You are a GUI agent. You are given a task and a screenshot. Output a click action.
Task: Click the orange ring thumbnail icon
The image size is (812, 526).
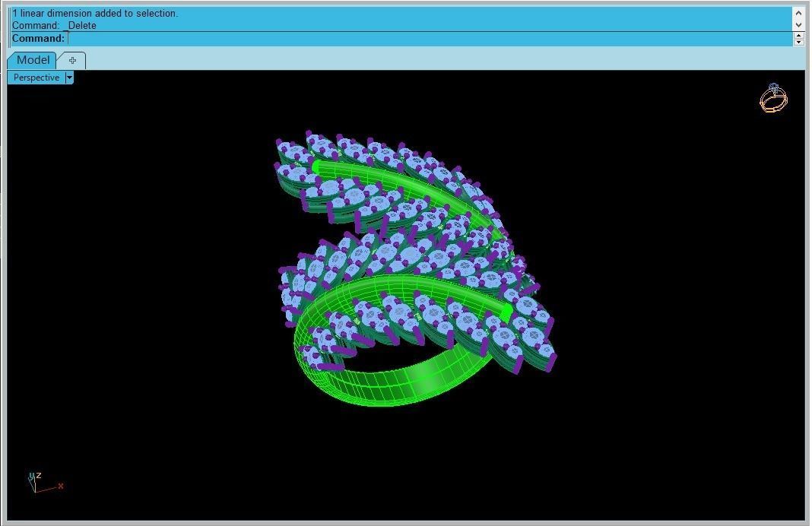(773, 97)
